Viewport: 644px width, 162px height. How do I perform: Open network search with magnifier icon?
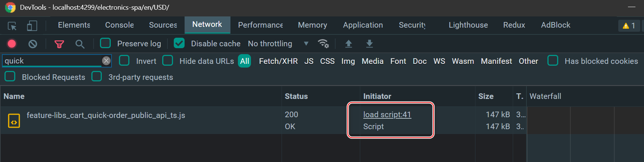[79, 44]
